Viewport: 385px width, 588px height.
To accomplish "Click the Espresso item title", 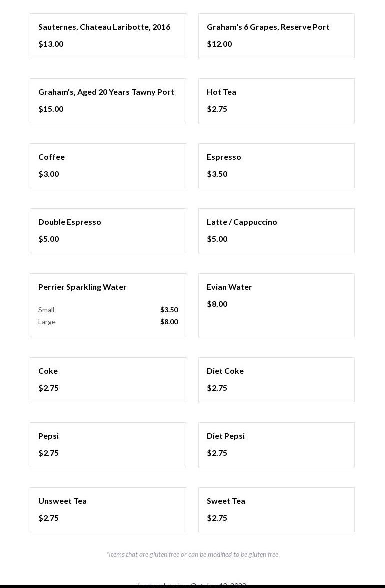I will pos(224,157).
